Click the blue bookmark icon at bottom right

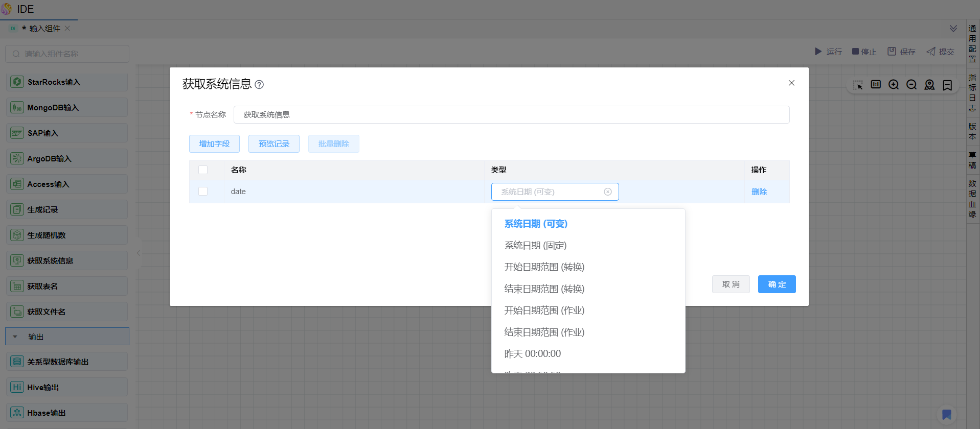946,414
